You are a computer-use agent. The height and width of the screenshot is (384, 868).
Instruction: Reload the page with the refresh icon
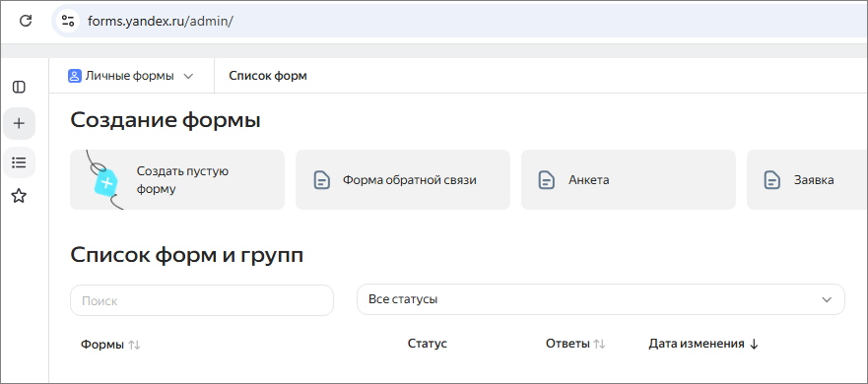[26, 21]
